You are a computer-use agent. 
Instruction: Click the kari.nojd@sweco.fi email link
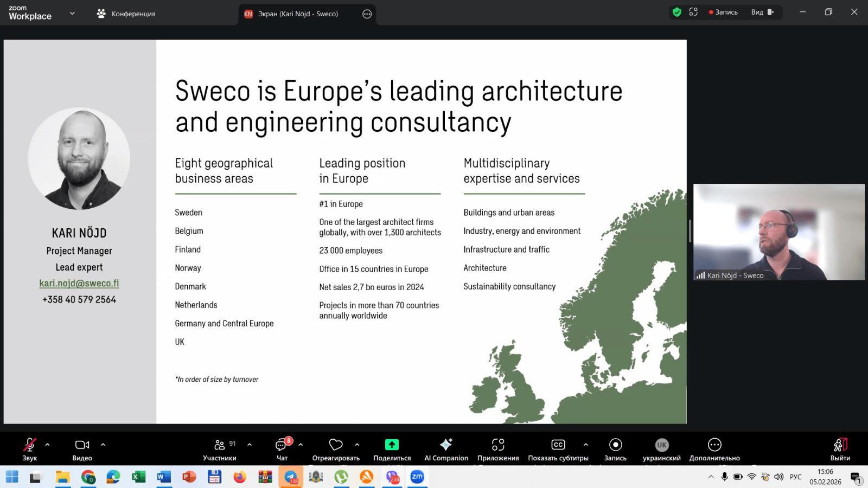click(79, 283)
